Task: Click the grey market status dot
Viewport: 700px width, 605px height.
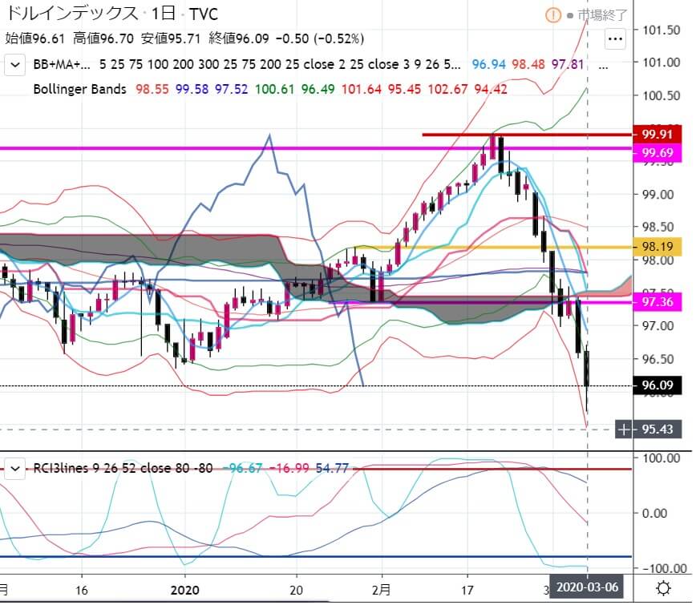Action: (x=570, y=16)
